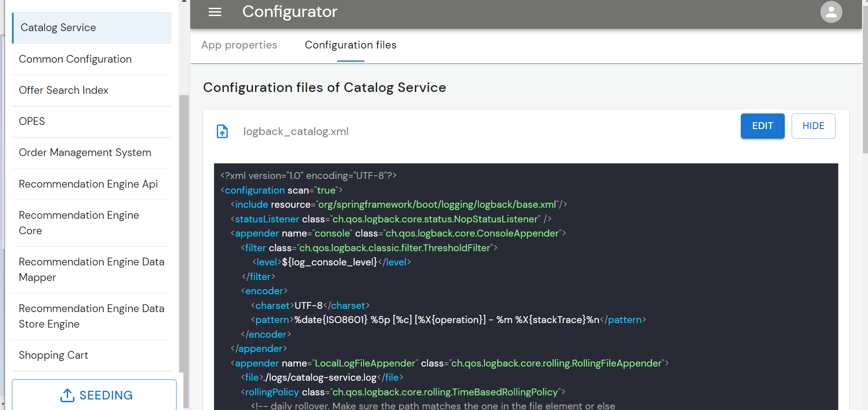The width and height of the screenshot is (868, 410).
Task: Click the logback_catalog.xml file icon
Action: (x=222, y=132)
